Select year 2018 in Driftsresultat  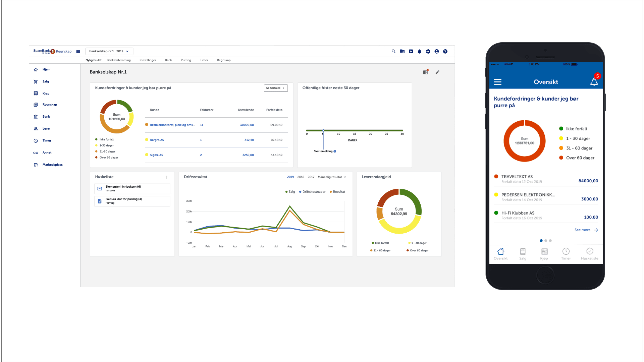(x=301, y=177)
